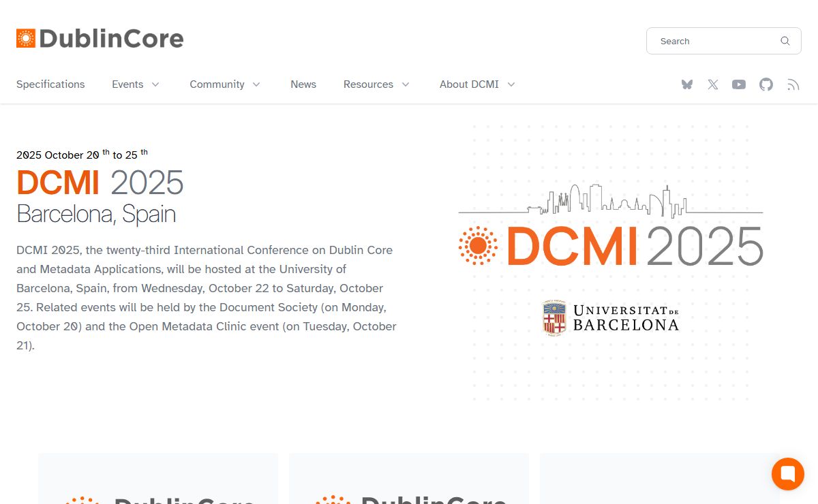Open the second DublinCore card thumbnail
Image resolution: width=818 pixels, height=504 pixels.
click(x=409, y=478)
